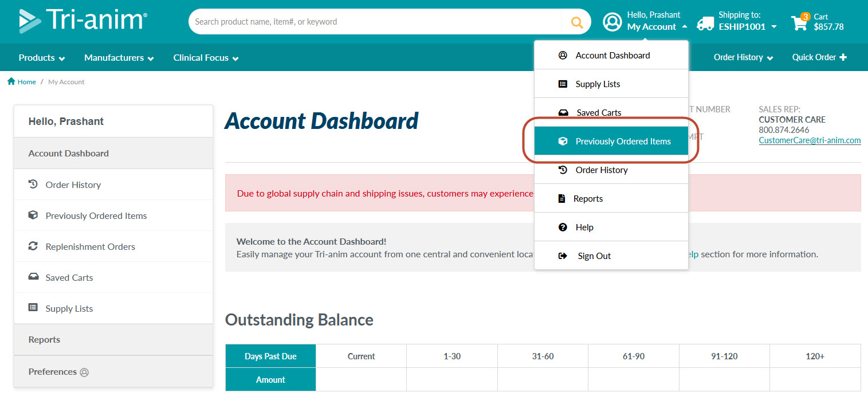Select Reports sidebar section
The image size is (868, 404).
pyautogui.click(x=113, y=340)
